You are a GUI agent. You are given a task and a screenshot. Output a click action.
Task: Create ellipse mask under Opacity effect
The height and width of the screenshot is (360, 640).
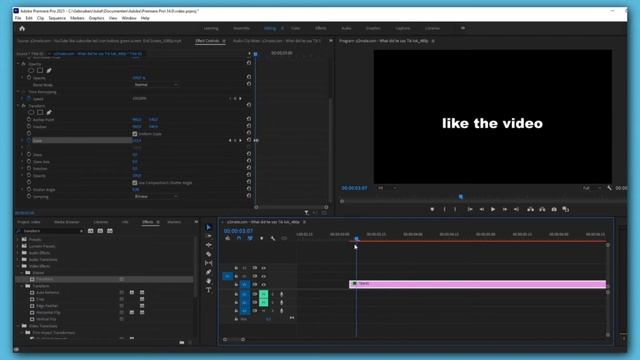click(31, 70)
